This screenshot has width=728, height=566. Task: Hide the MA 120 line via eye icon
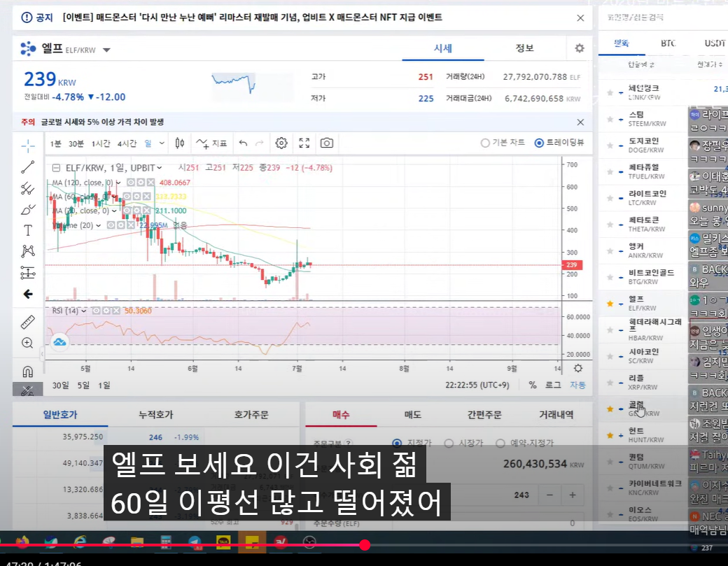131,183
